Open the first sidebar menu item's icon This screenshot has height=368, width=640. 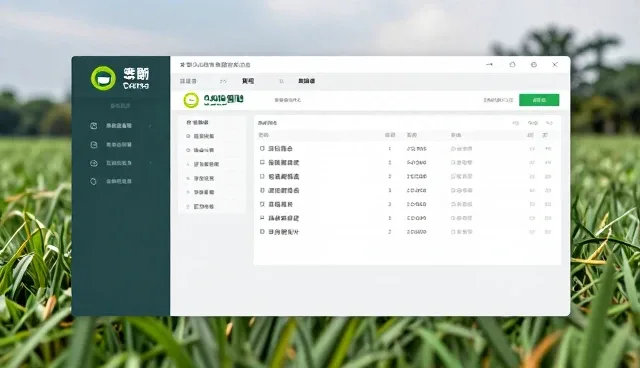93,126
